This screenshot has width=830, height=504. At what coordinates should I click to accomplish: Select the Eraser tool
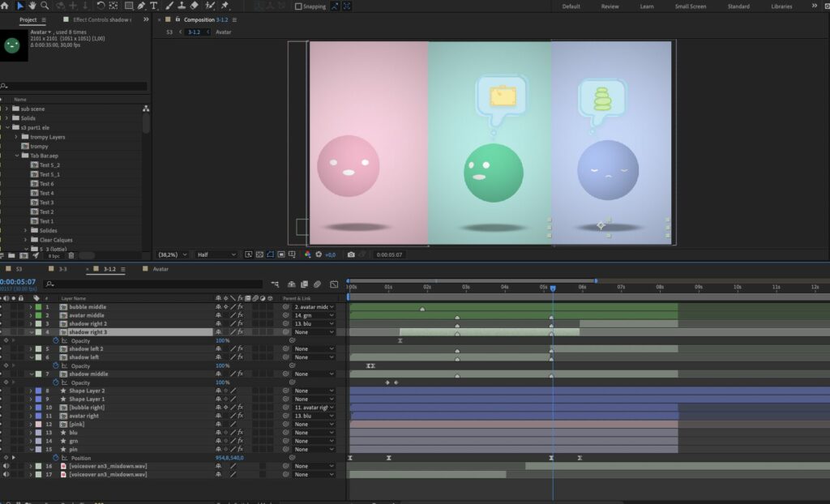coord(194,6)
